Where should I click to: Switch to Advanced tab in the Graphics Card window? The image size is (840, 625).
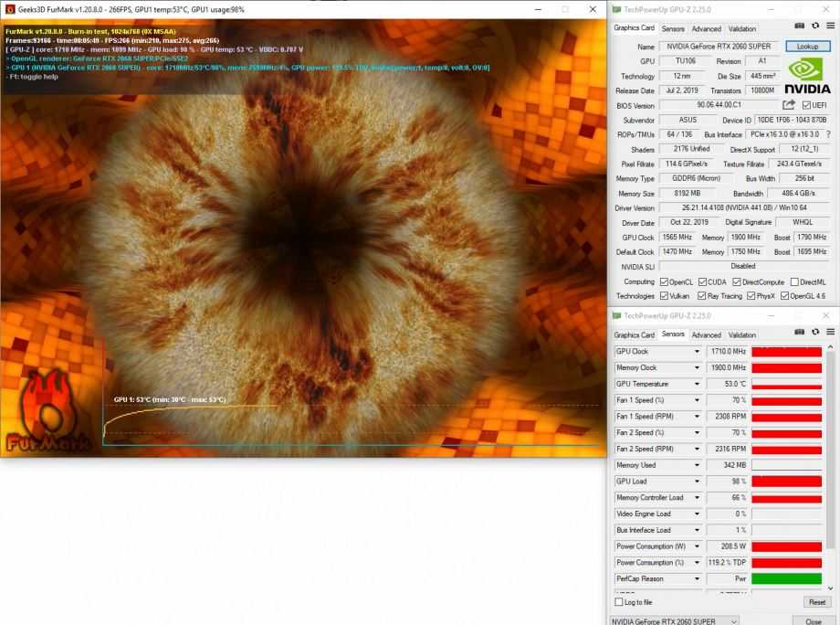pyautogui.click(x=706, y=28)
